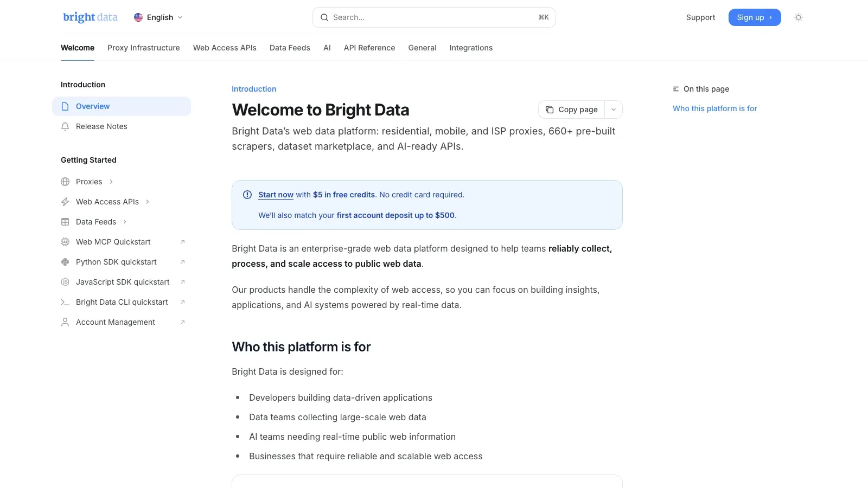Screen dimensions: 868x488
Task: Click the Release Notes bell icon
Action: [65, 126]
